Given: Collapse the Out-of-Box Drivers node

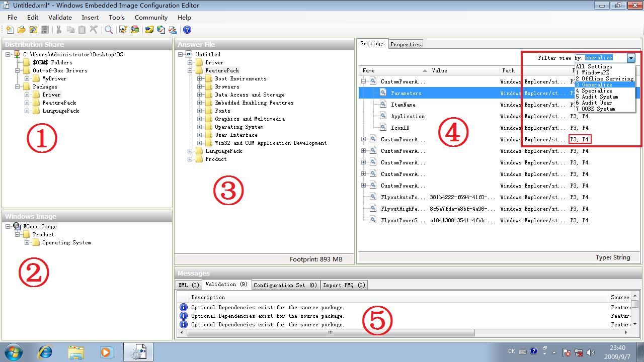Looking at the screenshot, I should click(18, 70).
